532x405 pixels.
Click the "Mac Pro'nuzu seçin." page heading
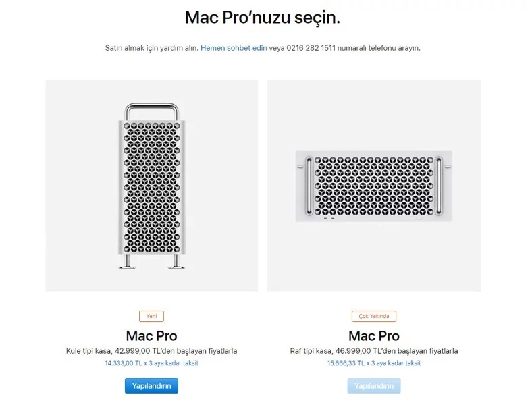click(263, 18)
